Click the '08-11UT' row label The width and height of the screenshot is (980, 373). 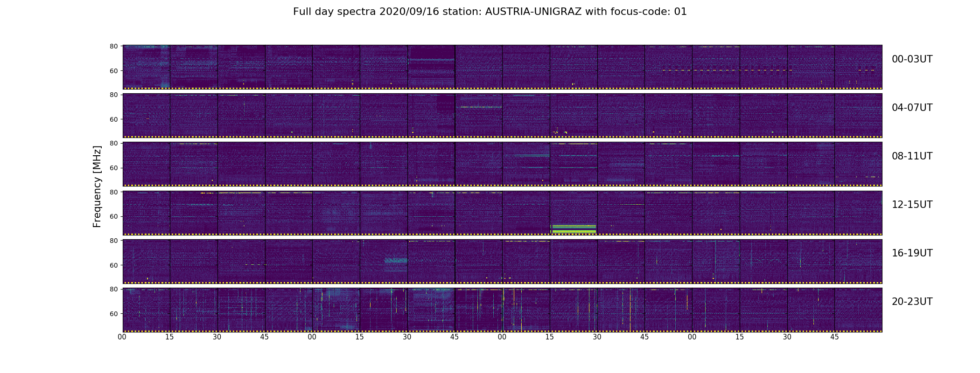click(912, 156)
